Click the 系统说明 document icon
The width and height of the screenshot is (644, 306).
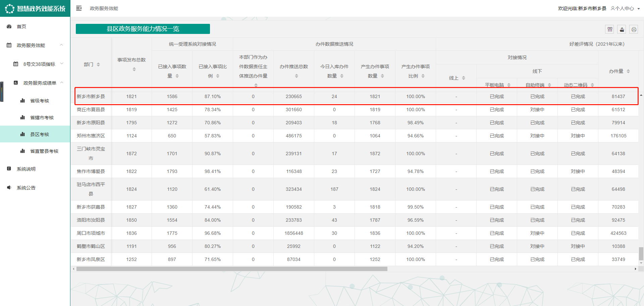click(x=9, y=169)
